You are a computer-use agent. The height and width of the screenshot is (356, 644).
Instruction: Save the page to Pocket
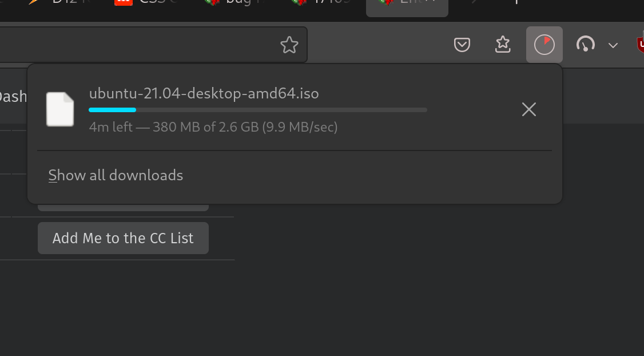click(x=462, y=45)
